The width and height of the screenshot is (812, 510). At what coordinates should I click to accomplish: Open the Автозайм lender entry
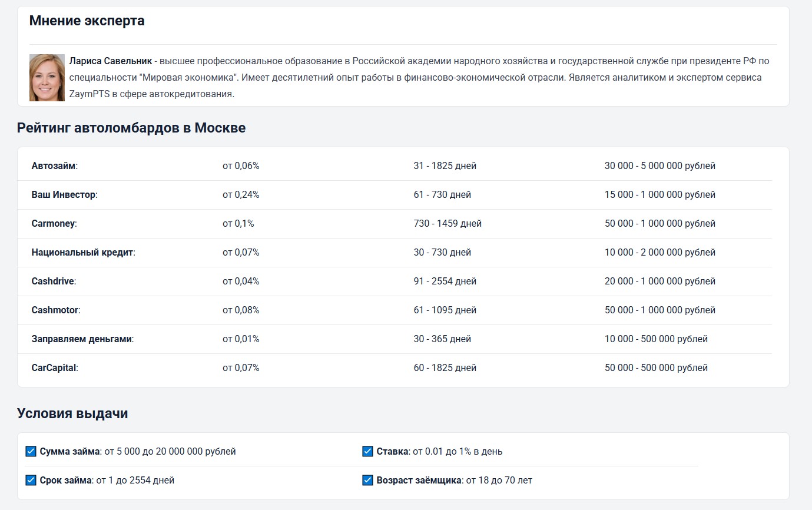54,166
